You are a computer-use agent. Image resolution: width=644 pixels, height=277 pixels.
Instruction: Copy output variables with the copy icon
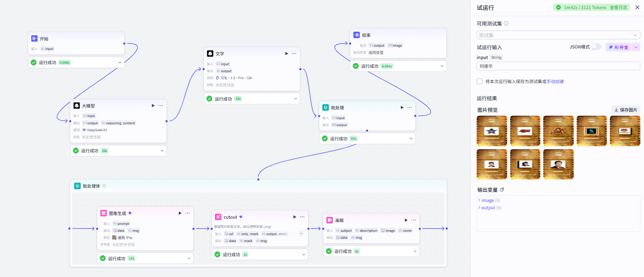pyautogui.click(x=502, y=190)
